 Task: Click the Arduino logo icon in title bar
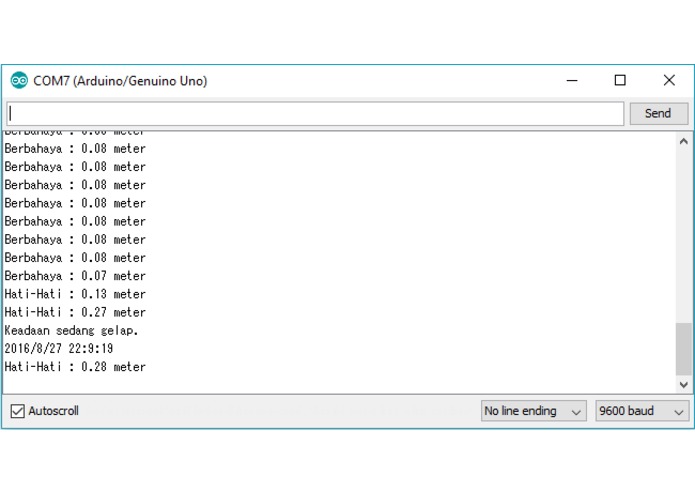(x=19, y=80)
